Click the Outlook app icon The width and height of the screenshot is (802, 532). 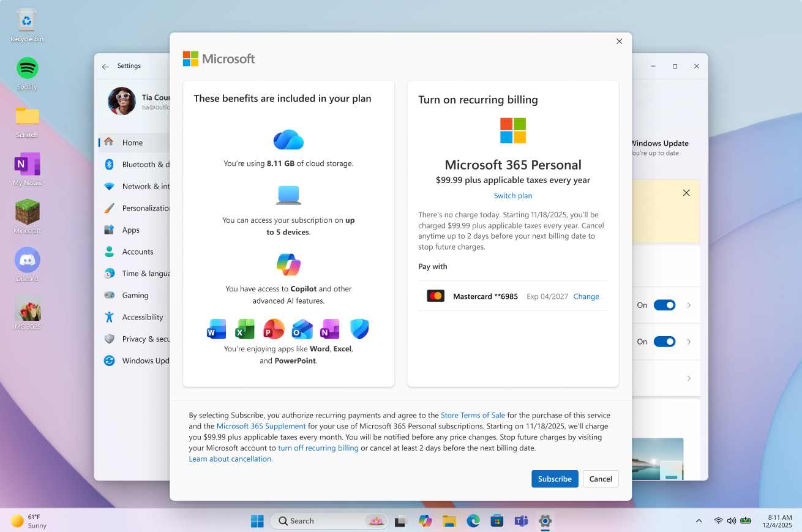point(302,329)
